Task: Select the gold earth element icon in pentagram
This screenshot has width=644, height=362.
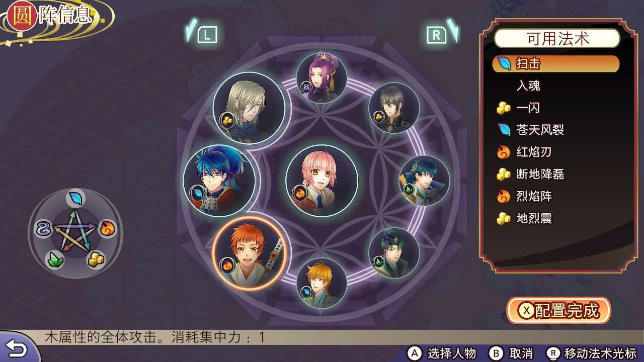Action: point(95,259)
